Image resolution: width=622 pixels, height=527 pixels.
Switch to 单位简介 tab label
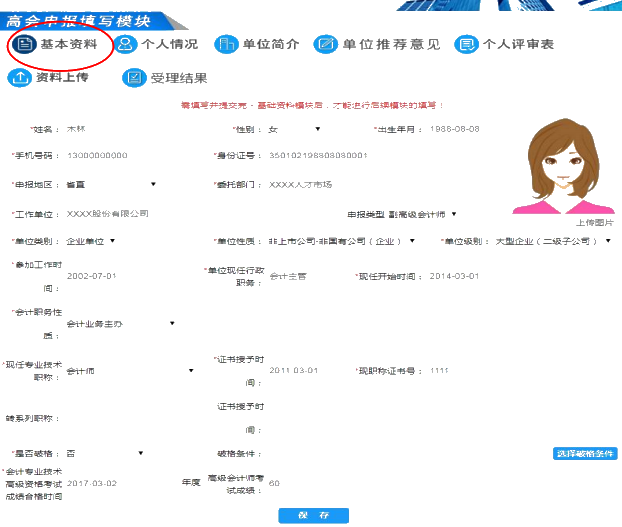click(x=271, y=44)
